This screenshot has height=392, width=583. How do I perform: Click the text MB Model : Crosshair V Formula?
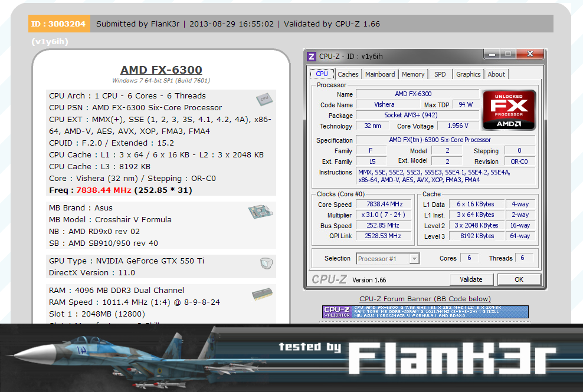[110, 220]
